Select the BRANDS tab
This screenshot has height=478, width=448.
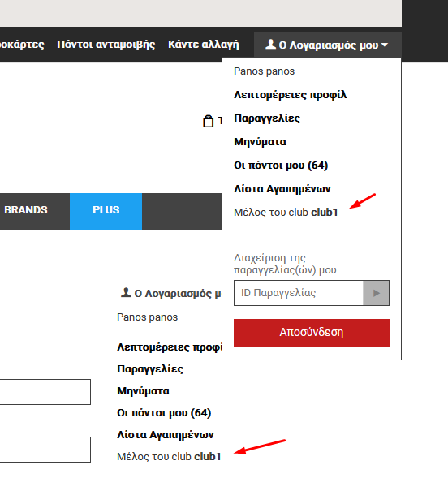point(26,210)
